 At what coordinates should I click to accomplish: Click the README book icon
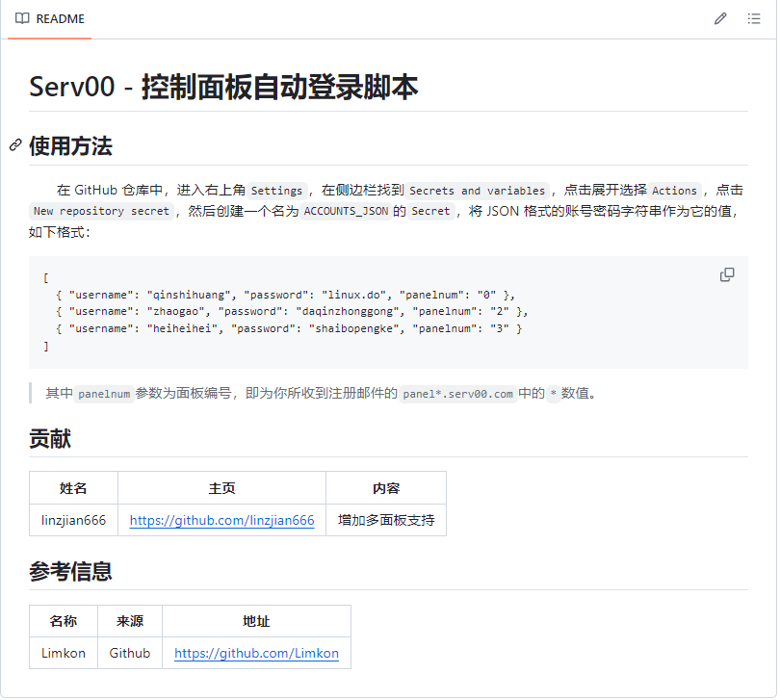click(22, 19)
